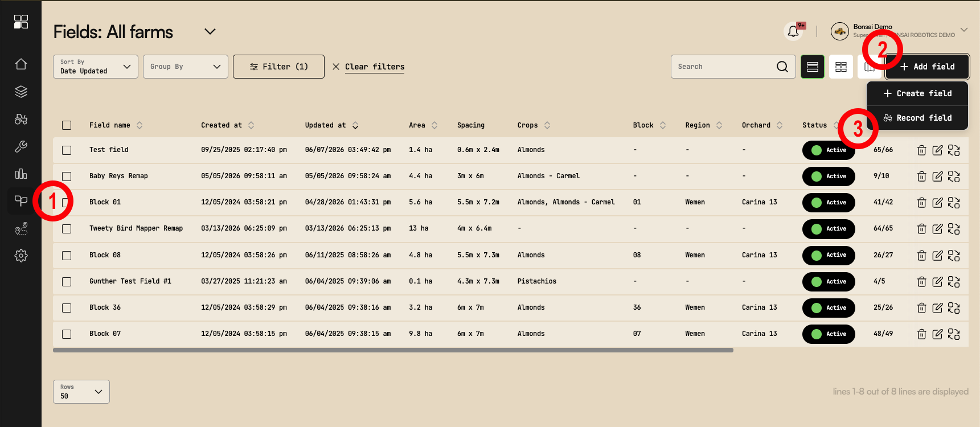Click the Filter (1) button
The height and width of the screenshot is (427, 980).
tap(278, 67)
